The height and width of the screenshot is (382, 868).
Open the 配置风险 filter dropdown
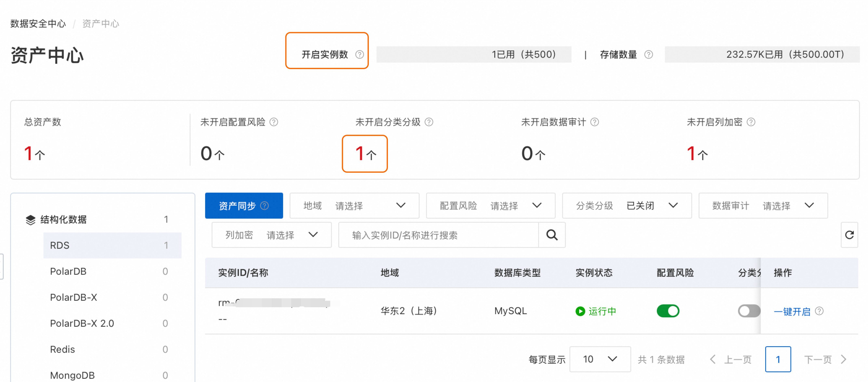coord(490,206)
